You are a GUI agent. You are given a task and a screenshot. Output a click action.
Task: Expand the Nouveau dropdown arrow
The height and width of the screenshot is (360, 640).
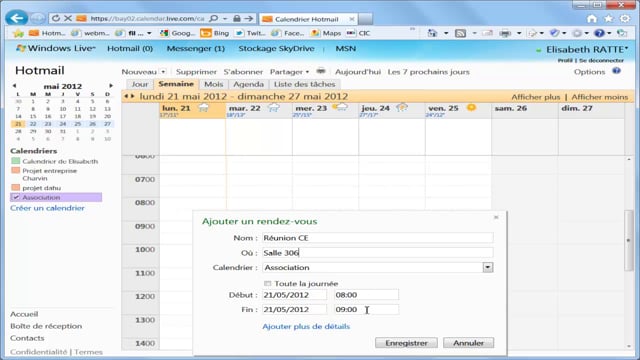(x=163, y=72)
